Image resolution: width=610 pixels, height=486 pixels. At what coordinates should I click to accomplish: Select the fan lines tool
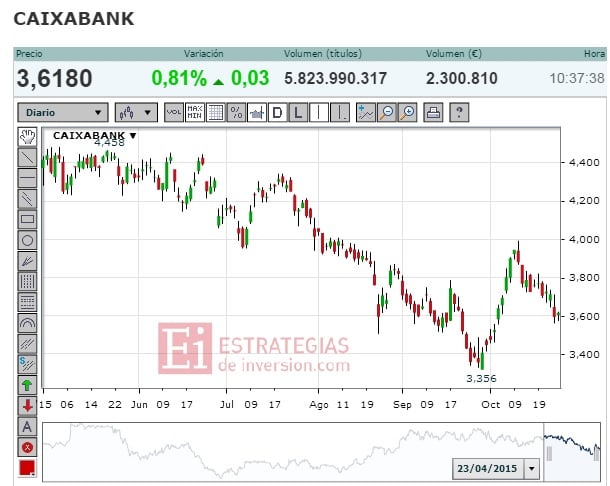click(27, 261)
